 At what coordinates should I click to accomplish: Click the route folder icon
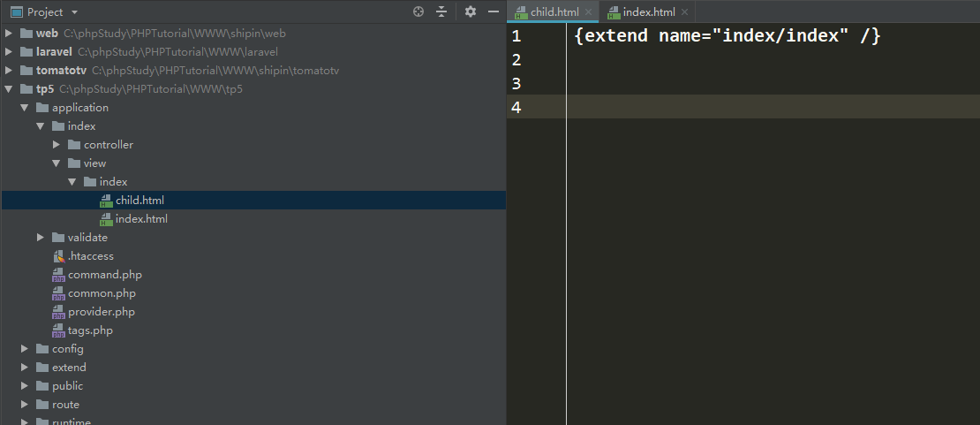tap(42, 405)
